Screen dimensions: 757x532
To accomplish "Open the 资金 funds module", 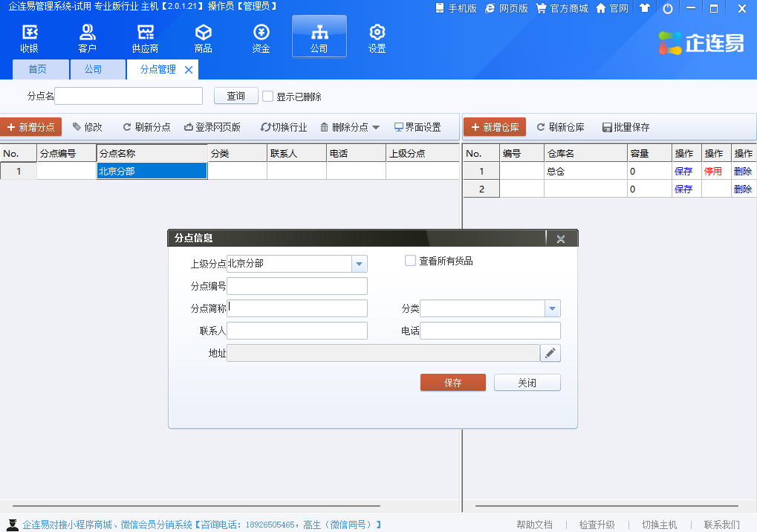I will [261, 39].
